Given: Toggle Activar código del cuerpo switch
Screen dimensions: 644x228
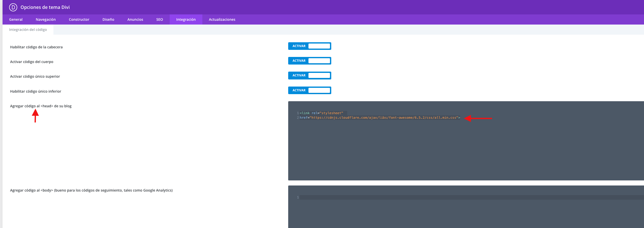Looking at the screenshot, I should (x=309, y=61).
